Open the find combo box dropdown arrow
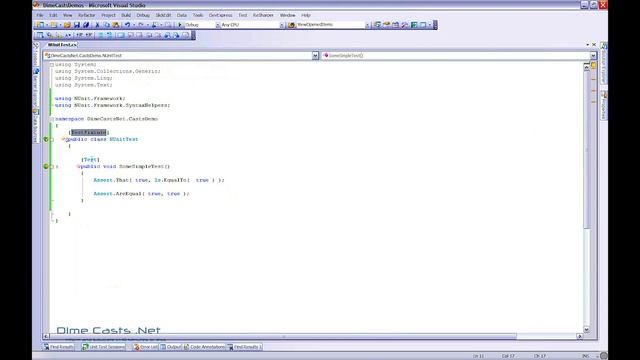The height and width of the screenshot is (360, 640). tap(367, 25)
